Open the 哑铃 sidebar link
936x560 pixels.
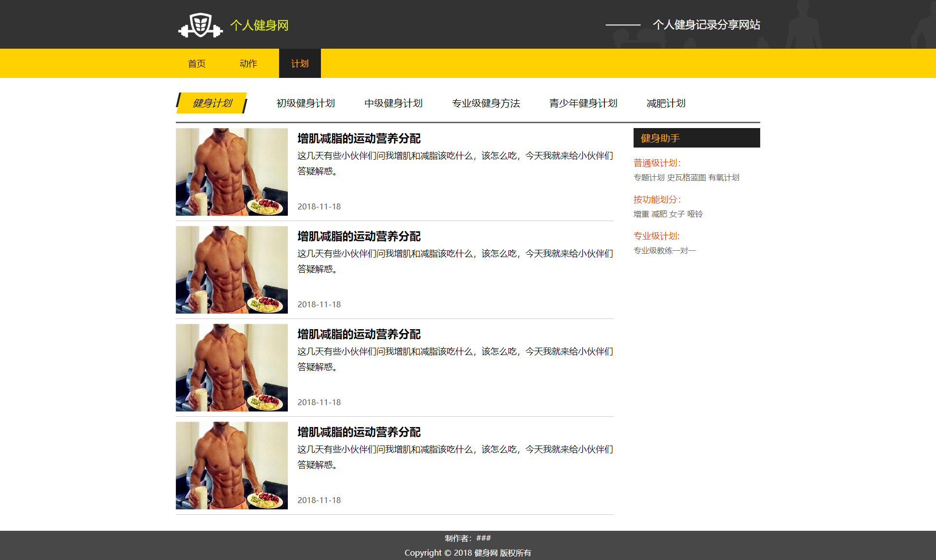point(695,214)
